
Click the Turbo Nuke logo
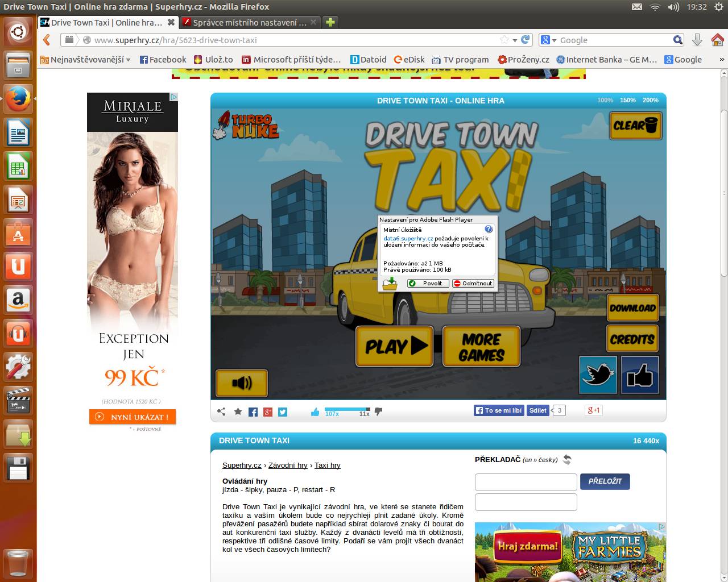coord(246,125)
